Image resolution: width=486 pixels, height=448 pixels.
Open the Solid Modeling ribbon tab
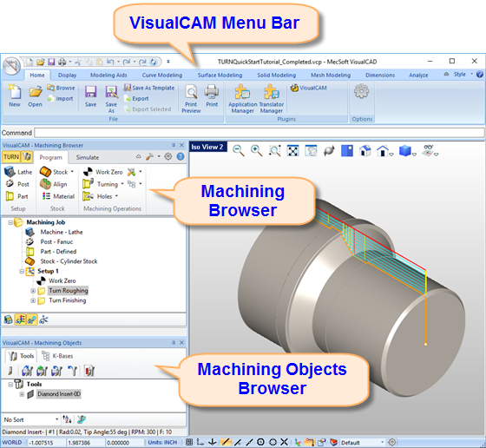pos(277,75)
